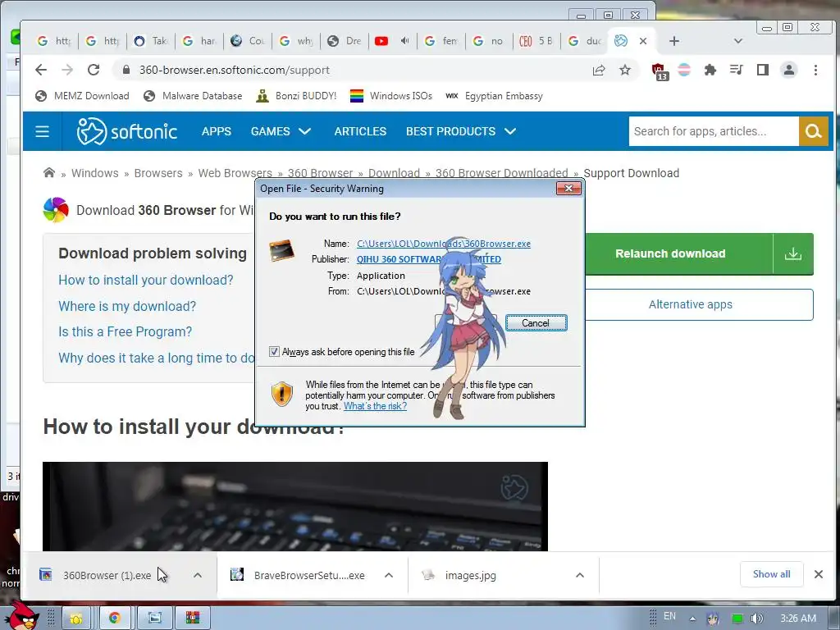The image size is (840, 630).
Task: Open a new browser tab
Action: (674, 41)
